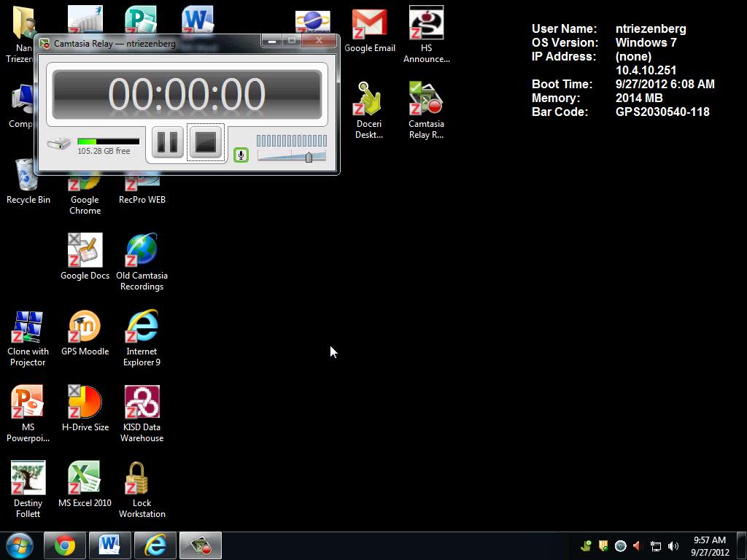
Task: Open the Windows Start menu
Action: 20,546
